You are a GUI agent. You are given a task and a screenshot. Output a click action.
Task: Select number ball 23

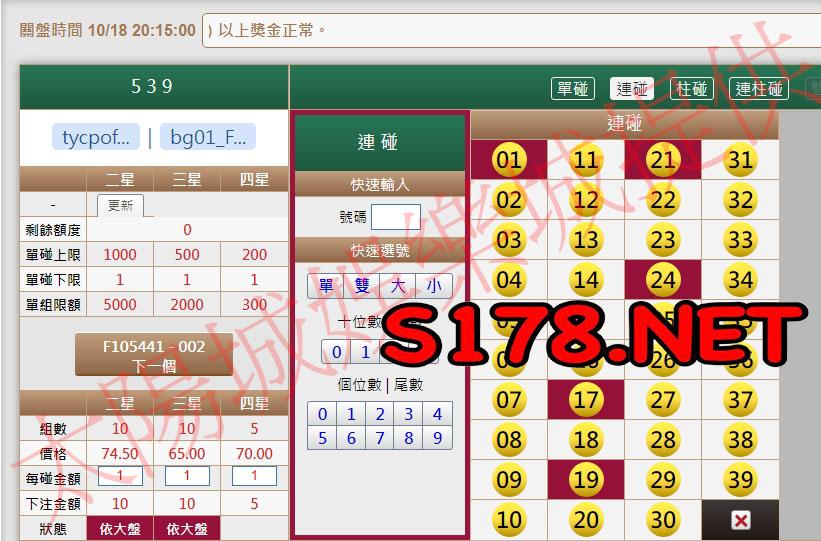point(663,240)
